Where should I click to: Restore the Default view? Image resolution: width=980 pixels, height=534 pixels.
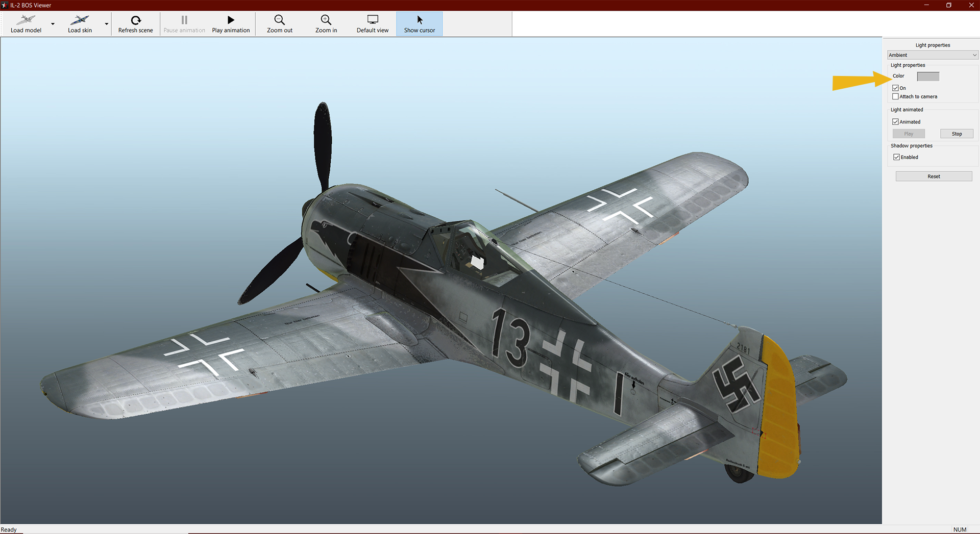[x=372, y=24]
